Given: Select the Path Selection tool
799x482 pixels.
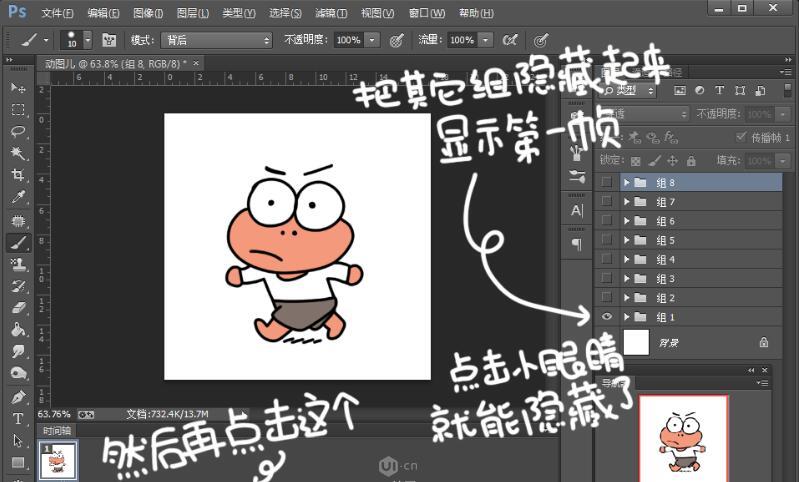Looking at the screenshot, I should tap(18, 440).
